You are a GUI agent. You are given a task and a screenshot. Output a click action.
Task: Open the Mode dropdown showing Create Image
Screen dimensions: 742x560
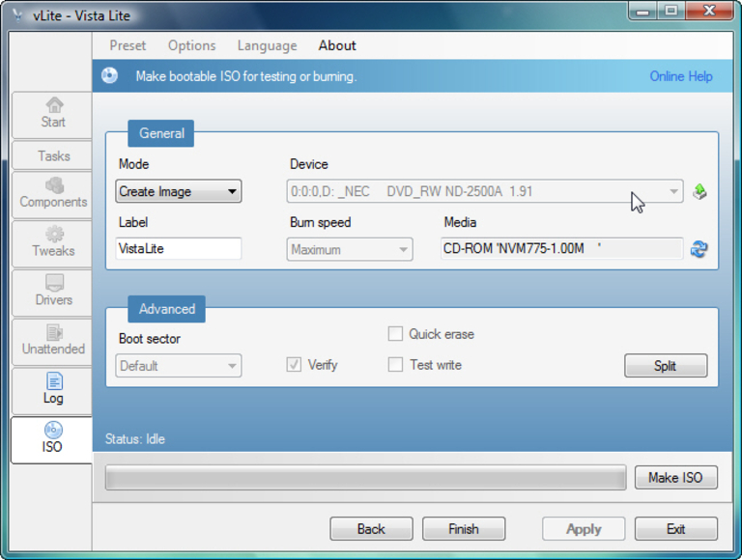(x=179, y=191)
